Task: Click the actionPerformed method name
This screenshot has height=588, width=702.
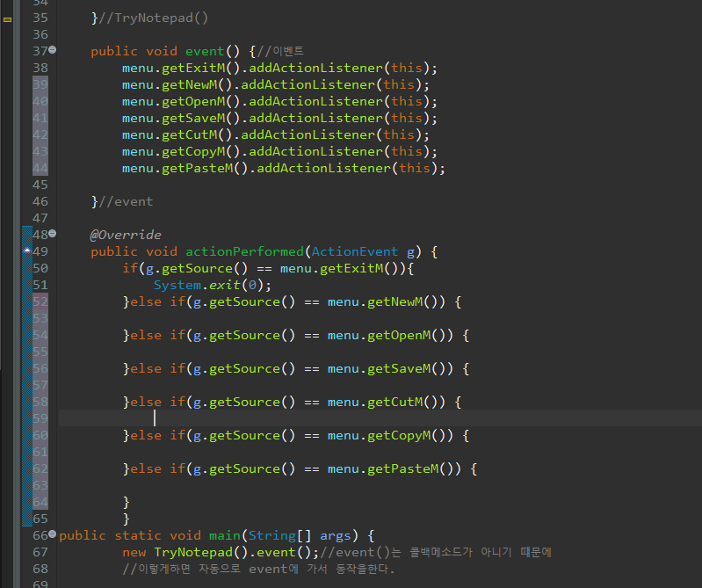Action: pyautogui.click(x=244, y=251)
